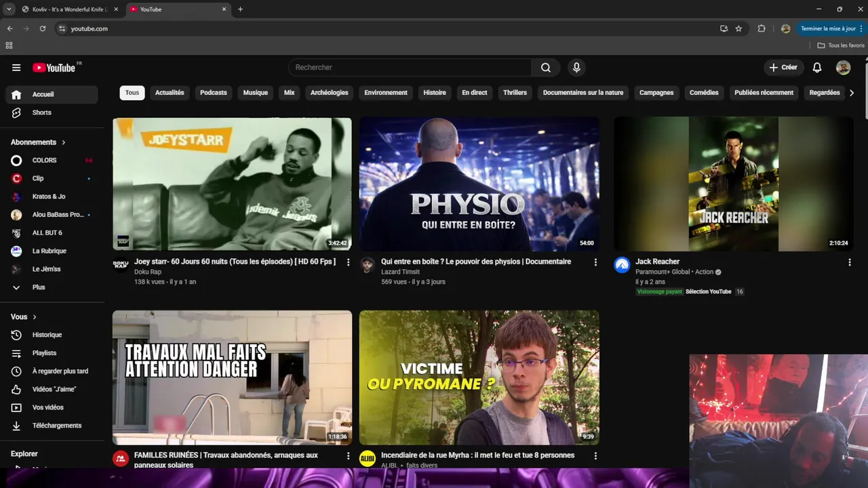The image size is (868, 488).
Task: Open the ALL BUT 6 channel
Action: [x=52, y=233]
